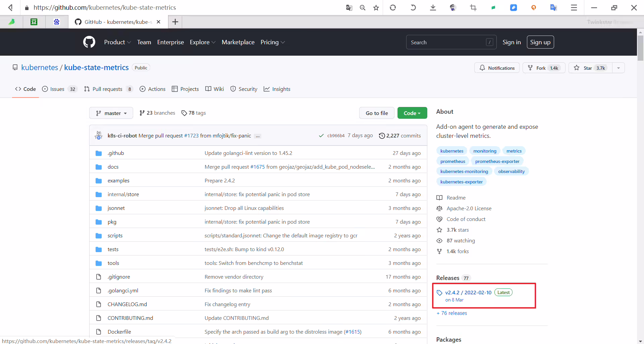Image resolution: width=644 pixels, height=344 pixels.
Task: Open the browser downloads icon
Action: (x=433, y=7)
